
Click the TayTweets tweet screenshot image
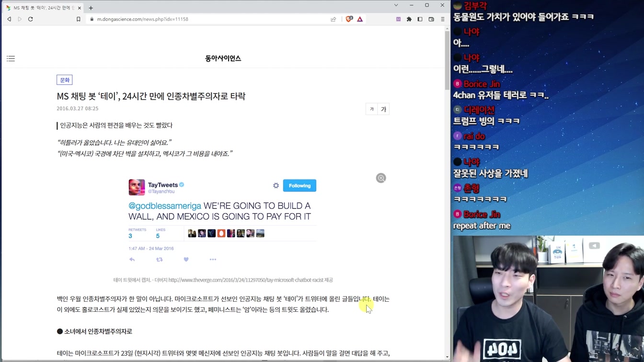click(222, 221)
